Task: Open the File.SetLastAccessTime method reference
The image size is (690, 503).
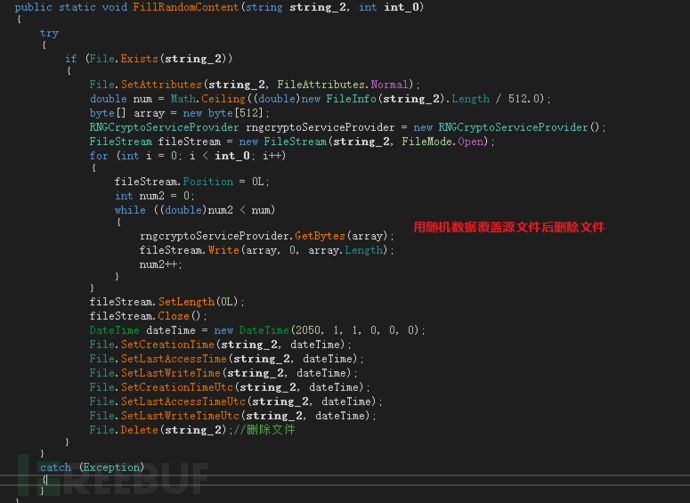Action: (x=173, y=359)
